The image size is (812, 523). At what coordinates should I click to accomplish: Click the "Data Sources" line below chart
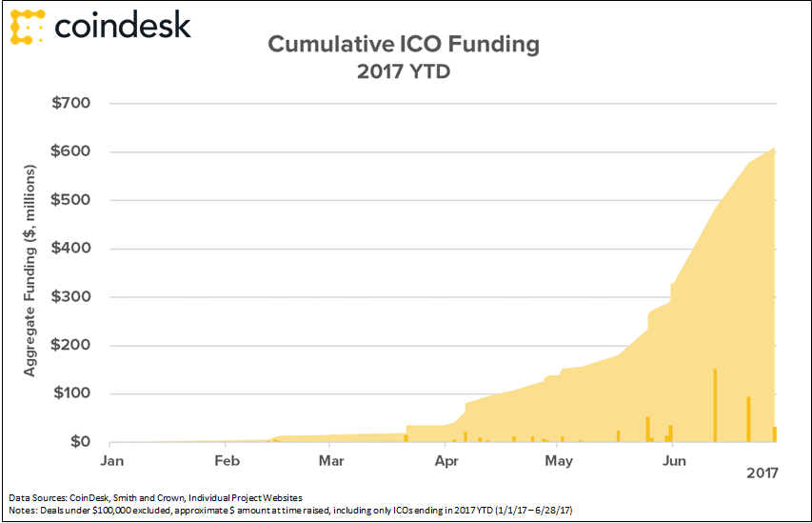[x=155, y=498]
